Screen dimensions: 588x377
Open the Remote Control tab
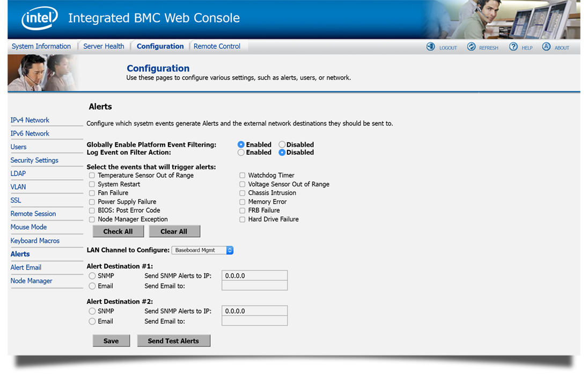pos(217,46)
